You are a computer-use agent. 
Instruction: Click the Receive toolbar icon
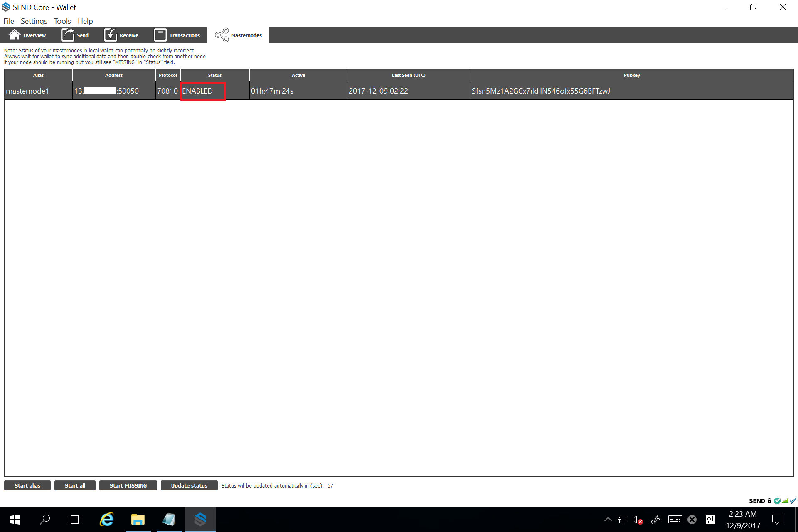(x=110, y=35)
